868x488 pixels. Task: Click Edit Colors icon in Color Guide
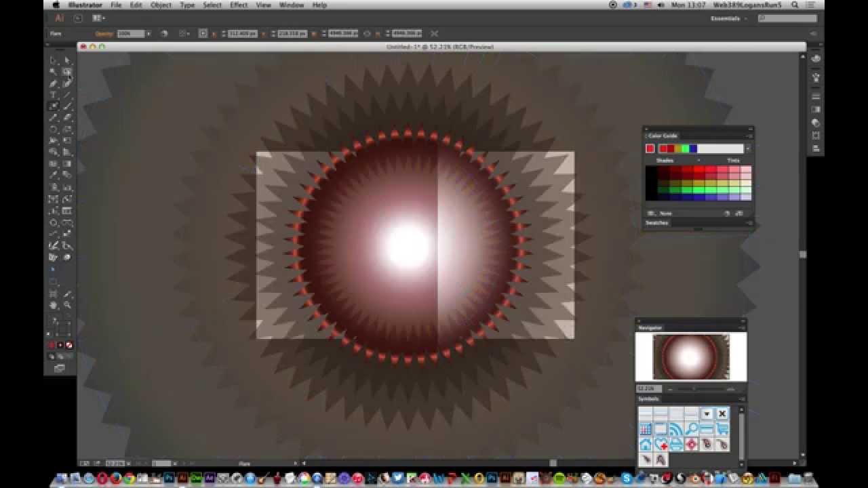coord(727,213)
